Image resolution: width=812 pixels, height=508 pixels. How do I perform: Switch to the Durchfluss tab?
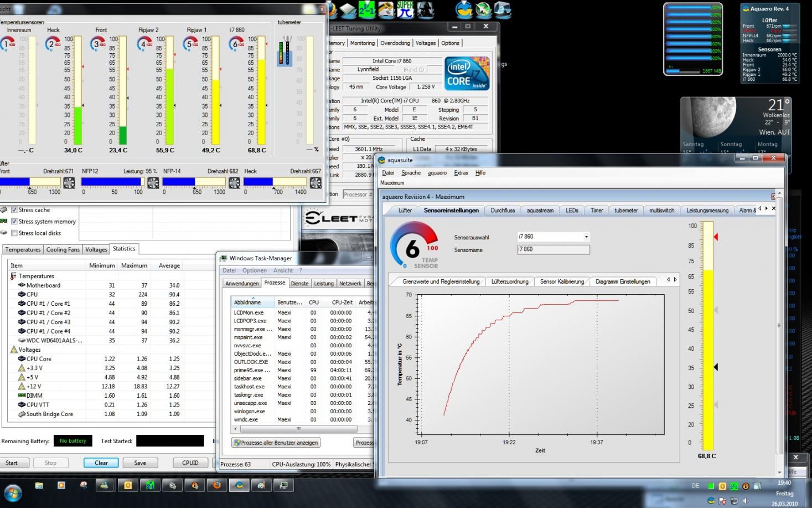[x=502, y=211]
